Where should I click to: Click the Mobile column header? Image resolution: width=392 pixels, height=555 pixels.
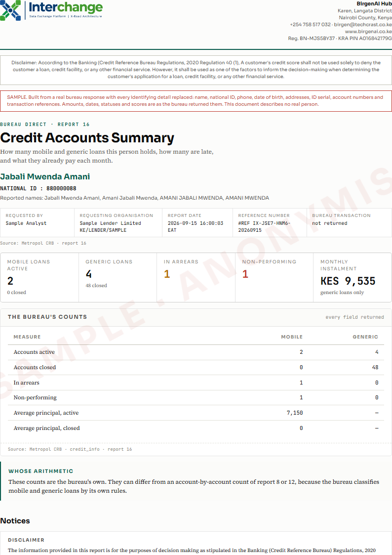click(x=292, y=337)
